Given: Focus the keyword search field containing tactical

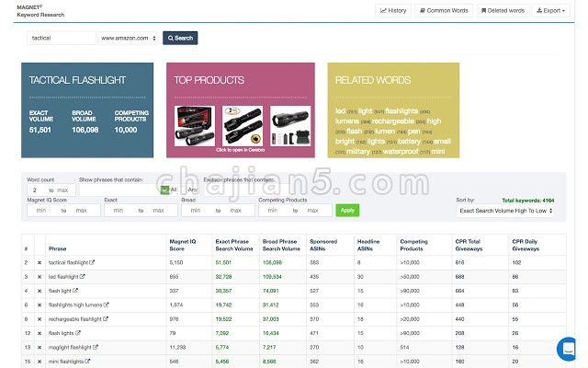Looking at the screenshot, I should click(62, 39).
